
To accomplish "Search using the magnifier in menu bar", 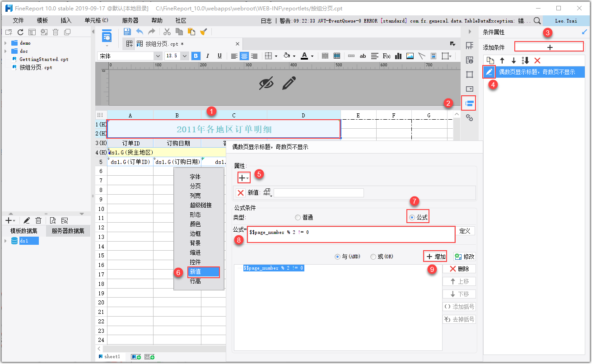I will point(537,20).
